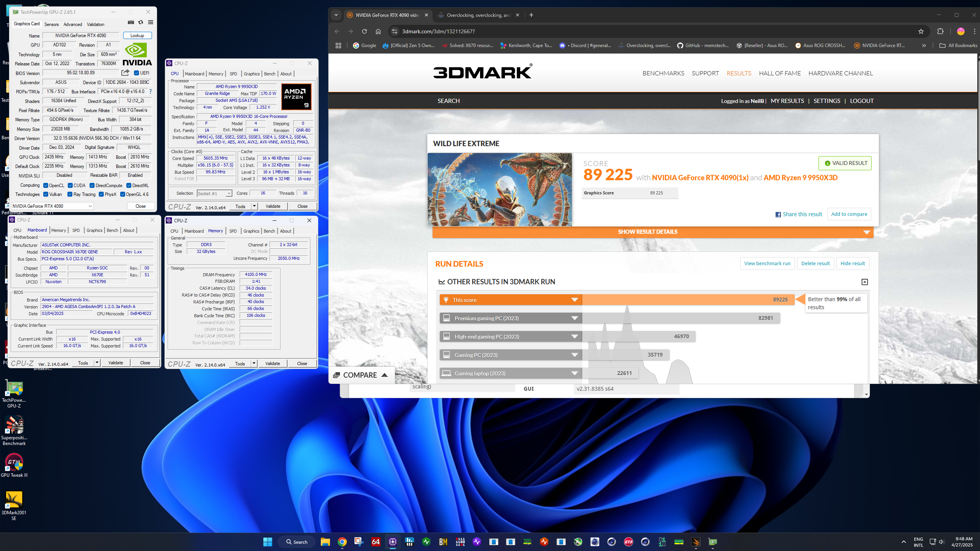Collapse the Other Results section icon
The image size is (980, 551).
864,282
